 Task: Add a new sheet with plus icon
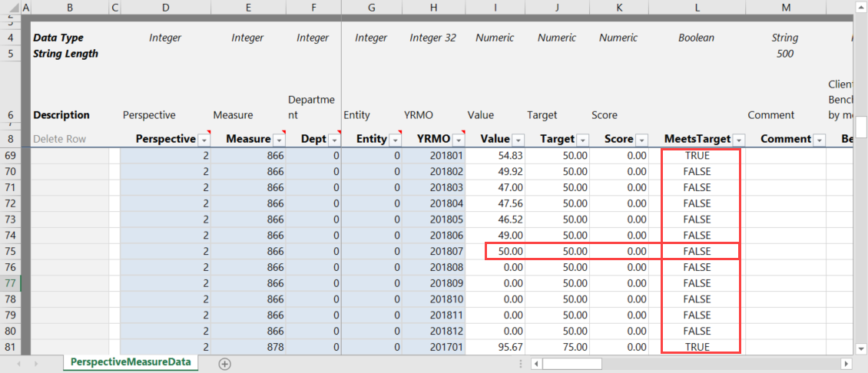click(224, 364)
